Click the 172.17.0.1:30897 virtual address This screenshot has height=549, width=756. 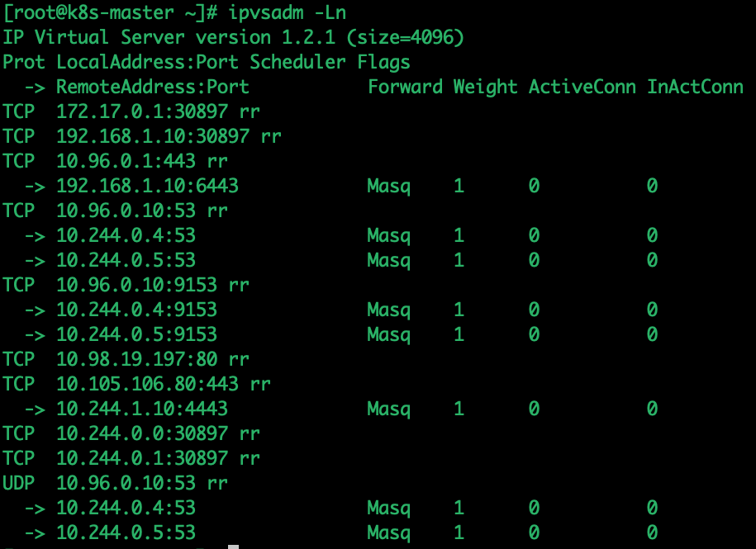142,111
